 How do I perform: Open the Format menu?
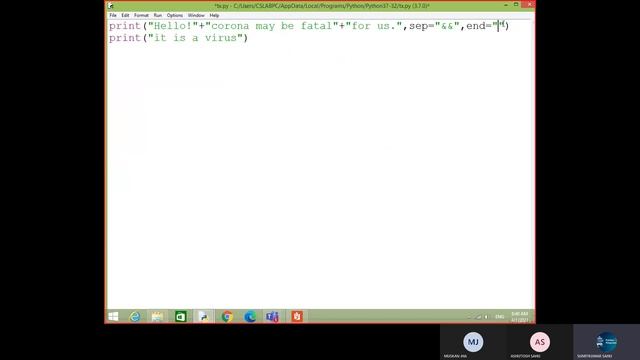pos(141,16)
